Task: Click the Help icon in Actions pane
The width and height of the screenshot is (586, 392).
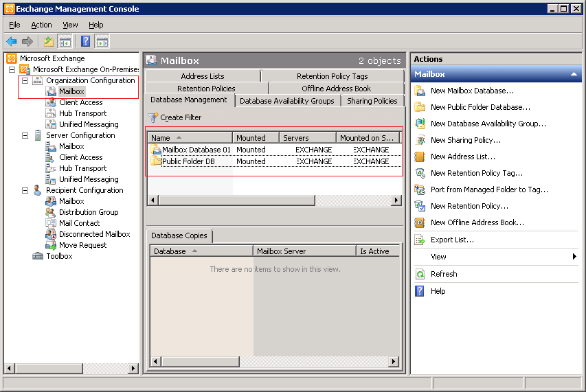Action: (420, 291)
